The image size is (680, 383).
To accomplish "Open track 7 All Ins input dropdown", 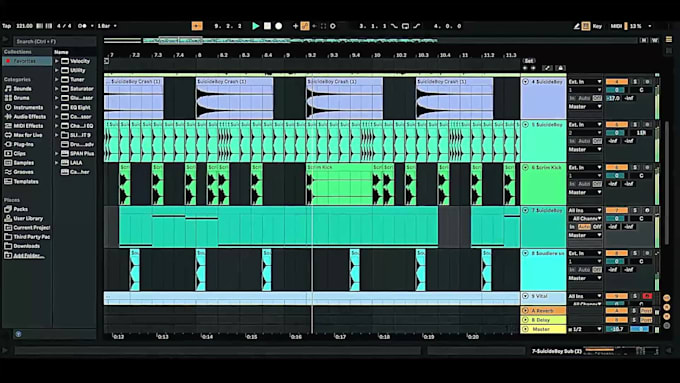I will pyautogui.click(x=585, y=210).
